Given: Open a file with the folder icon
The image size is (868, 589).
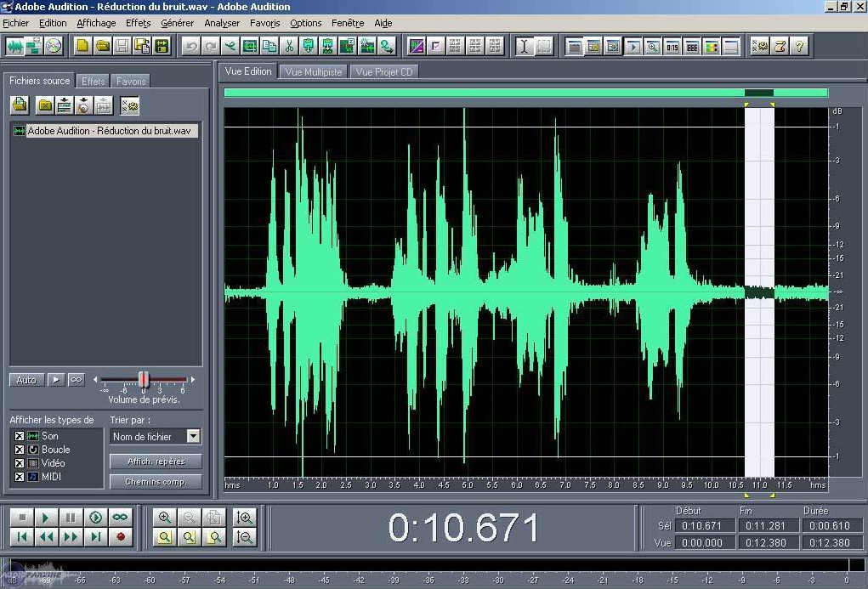Looking at the screenshot, I should (102, 46).
